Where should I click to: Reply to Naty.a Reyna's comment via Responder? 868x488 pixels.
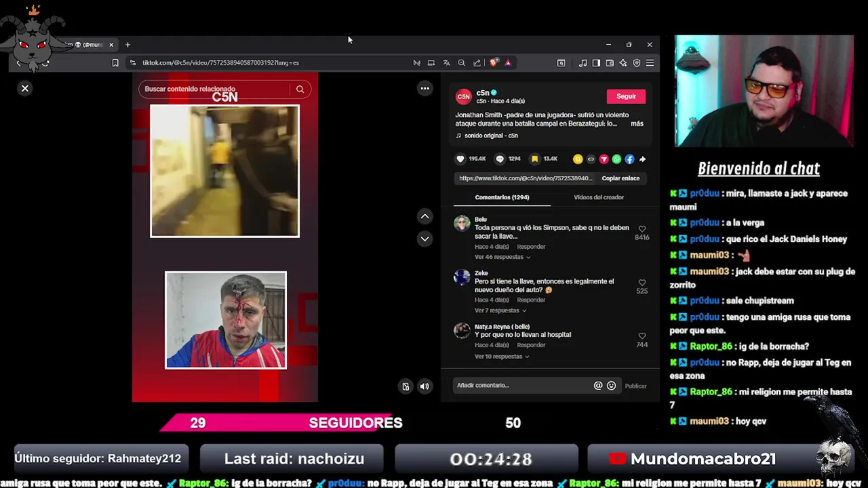click(531, 345)
